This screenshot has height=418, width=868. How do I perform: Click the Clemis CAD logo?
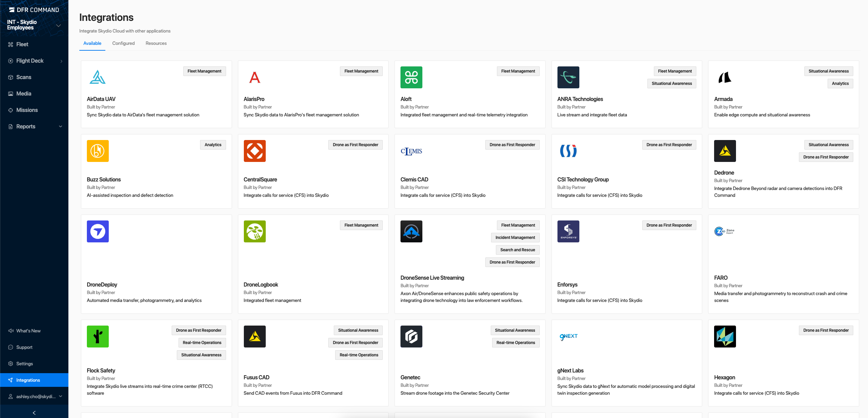pos(411,151)
